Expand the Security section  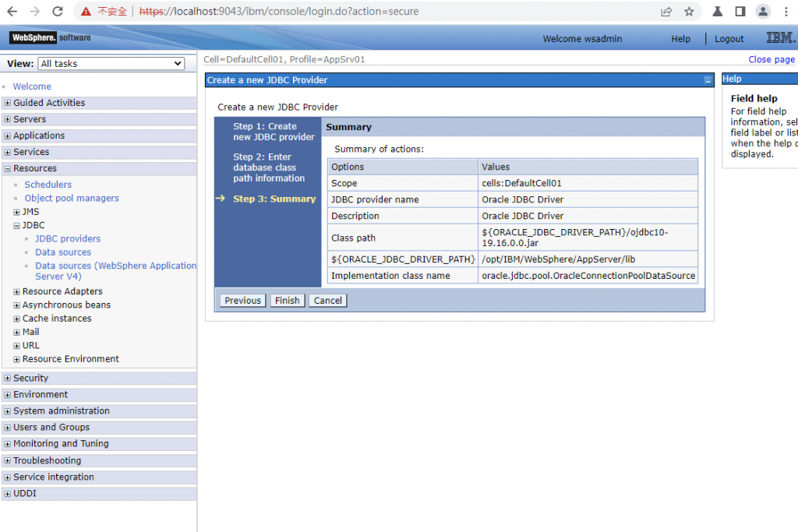click(7, 379)
